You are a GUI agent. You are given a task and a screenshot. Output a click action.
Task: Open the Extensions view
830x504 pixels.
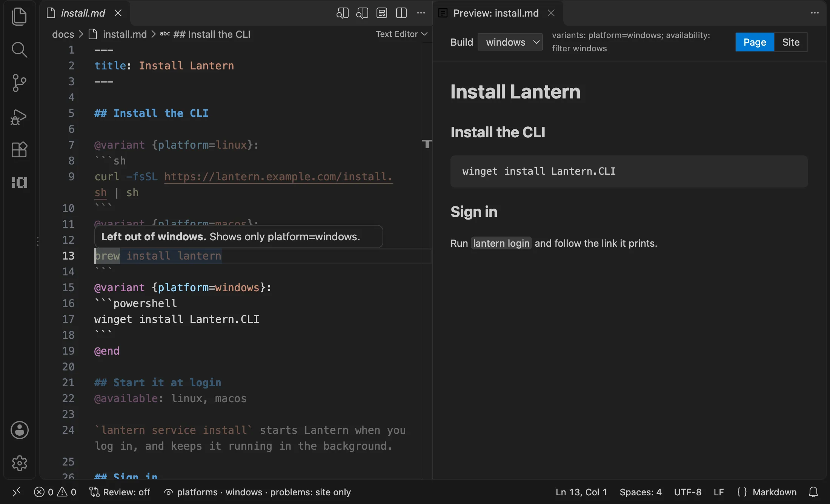click(x=19, y=150)
